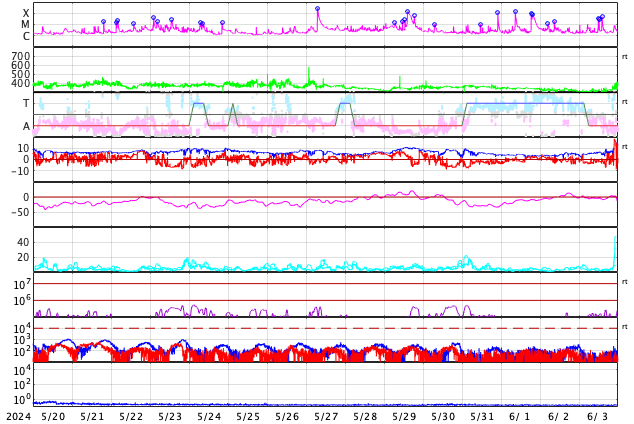Click the C flare class label
Image resolution: width=634 pixels, height=424 pixels.
pos(26,36)
